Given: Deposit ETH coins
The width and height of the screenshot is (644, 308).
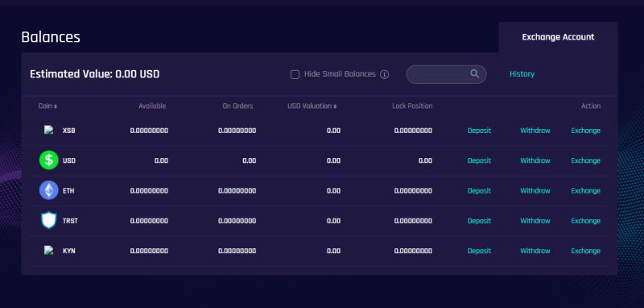Looking at the screenshot, I should click(x=479, y=191).
